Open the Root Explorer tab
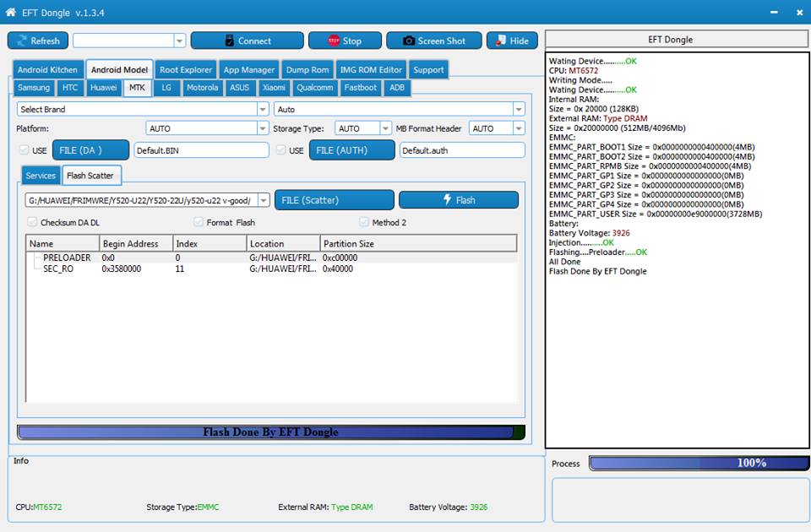 [x=186, y=70]
